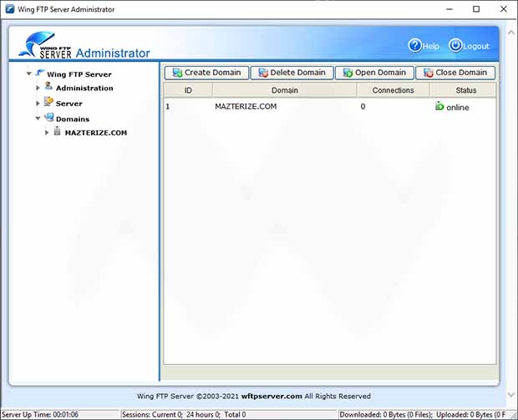
Task: Expand the MAZTERIZE.COM tree node
Action: (x=47, y=133)
